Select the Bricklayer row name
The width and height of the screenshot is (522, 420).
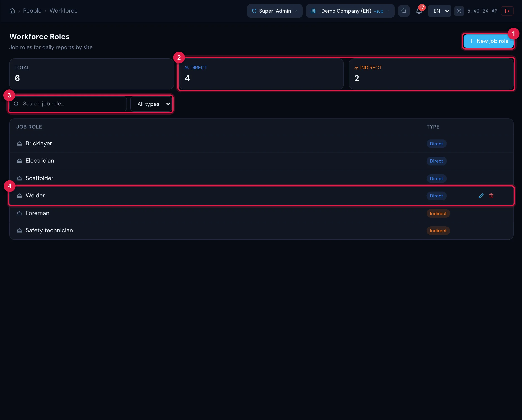39,143
